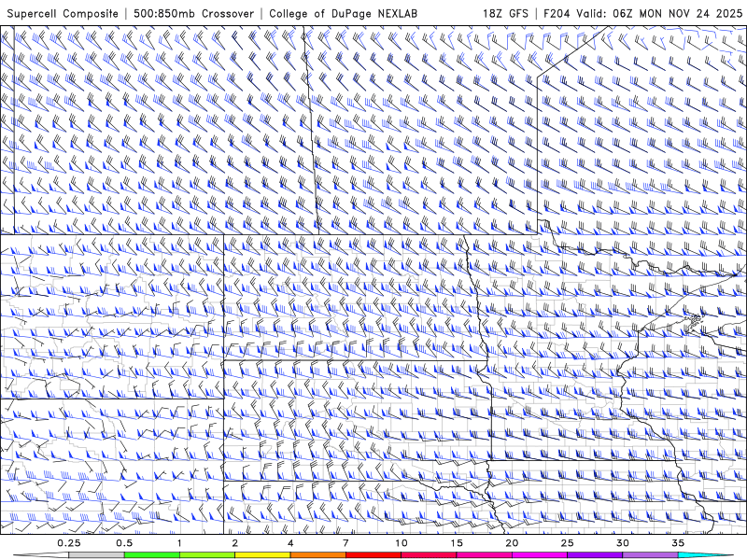Click the lavender 30–35 colorbar segment
Image resolution: width=747 pixels, height=560 pixels.
[650, 555]
